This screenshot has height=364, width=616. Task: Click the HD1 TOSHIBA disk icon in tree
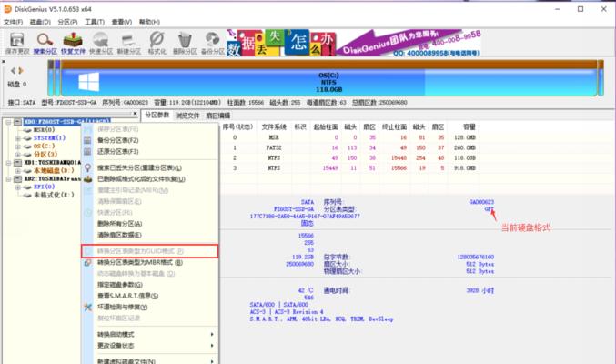click(17, 162)
